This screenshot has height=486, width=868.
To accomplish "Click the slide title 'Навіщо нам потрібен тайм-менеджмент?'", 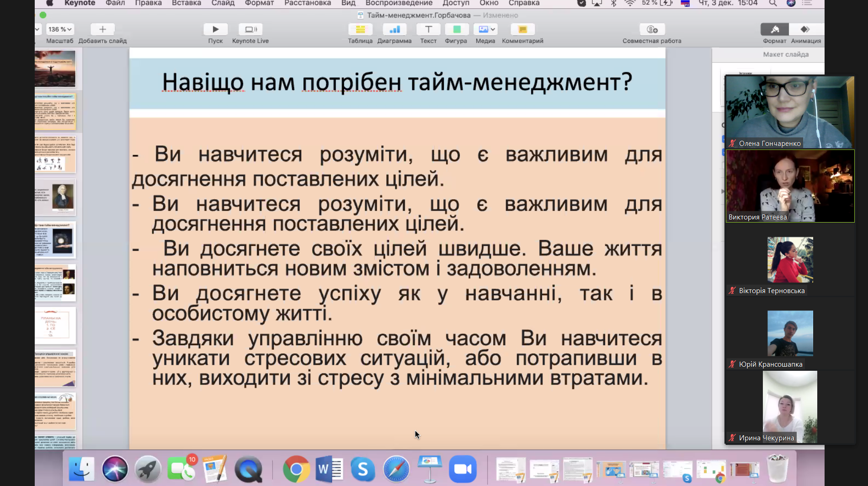I will pos(397,82).
